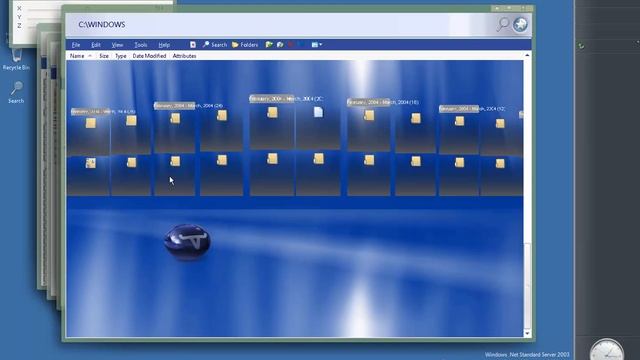This screenshot has width=640, height=360.
Task: Select the white document file icon
Action: pos(318,112)
